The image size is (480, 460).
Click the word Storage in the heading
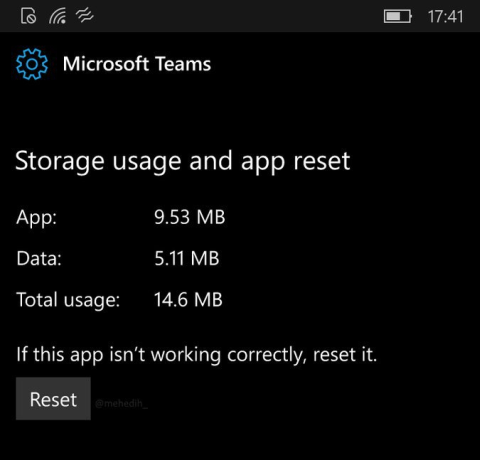point(60,162)
